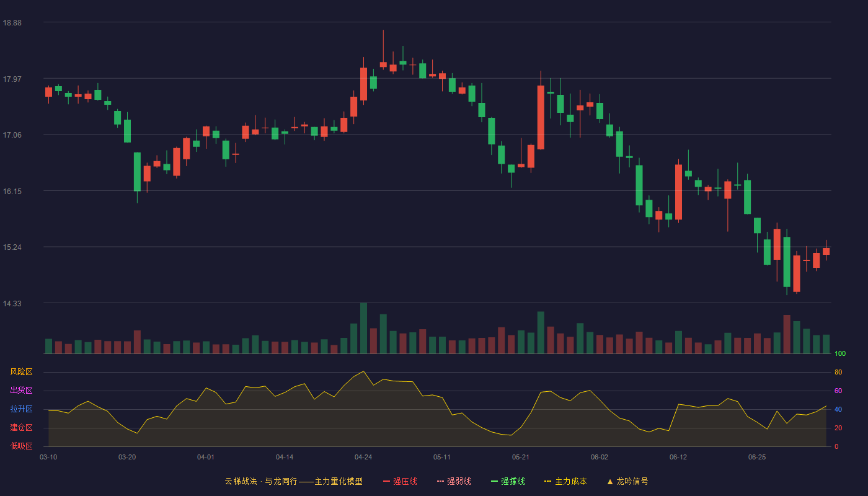Click the tallest volume bar below 04-24

363,329
